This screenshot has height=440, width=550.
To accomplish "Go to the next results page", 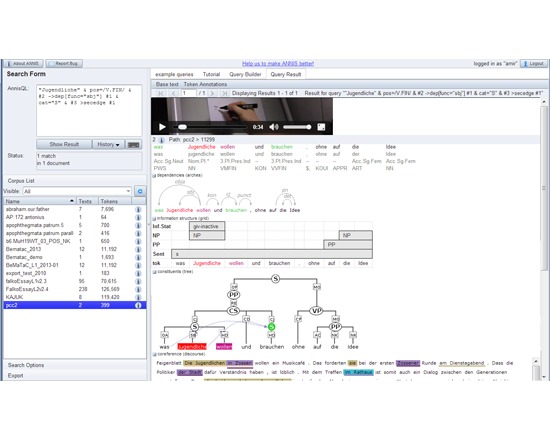I will coord(212,93).
